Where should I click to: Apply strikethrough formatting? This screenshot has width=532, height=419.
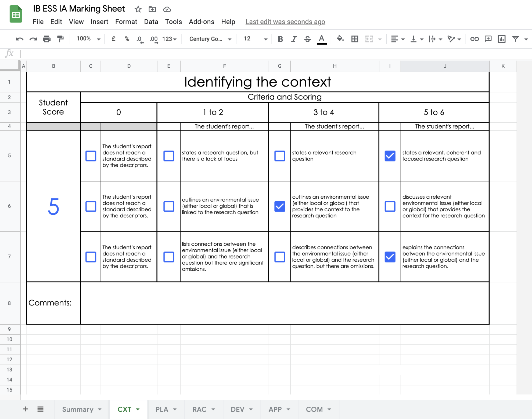click(307, 39)
